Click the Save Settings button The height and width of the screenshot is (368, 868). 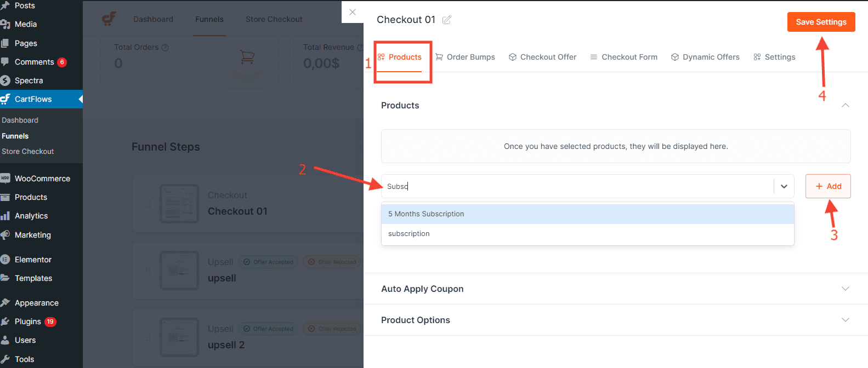tap(821, 22)
